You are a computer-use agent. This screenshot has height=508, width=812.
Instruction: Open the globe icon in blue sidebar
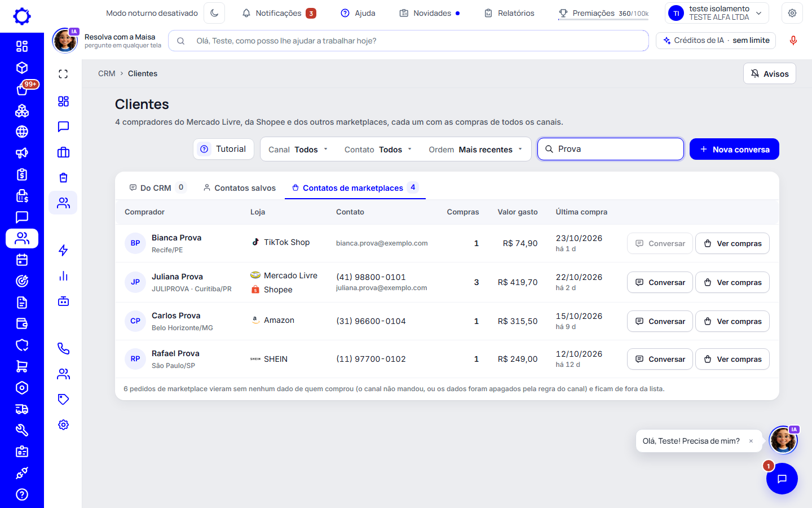(22, 132)
